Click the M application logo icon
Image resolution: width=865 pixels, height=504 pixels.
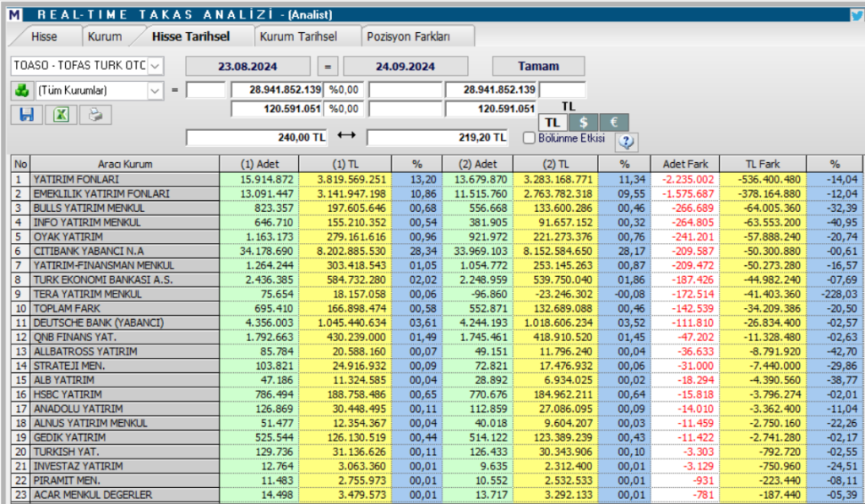point(14,15)
